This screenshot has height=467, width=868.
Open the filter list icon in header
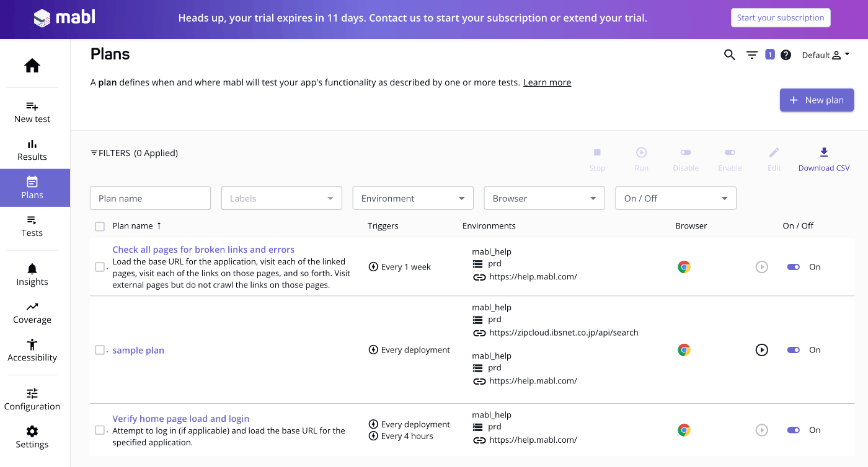click(x=752, y=55)
